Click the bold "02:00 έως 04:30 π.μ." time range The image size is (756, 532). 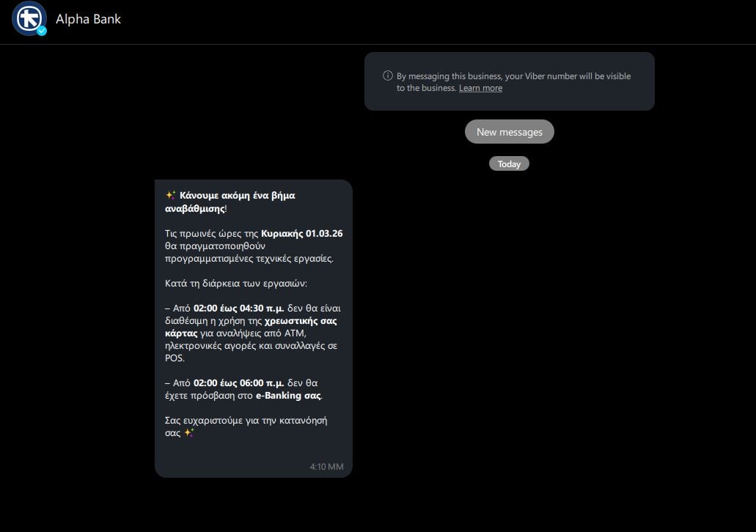238,309
